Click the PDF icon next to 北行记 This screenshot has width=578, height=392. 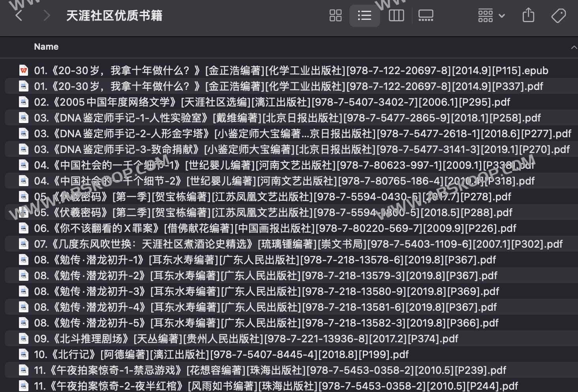(24, 354)
